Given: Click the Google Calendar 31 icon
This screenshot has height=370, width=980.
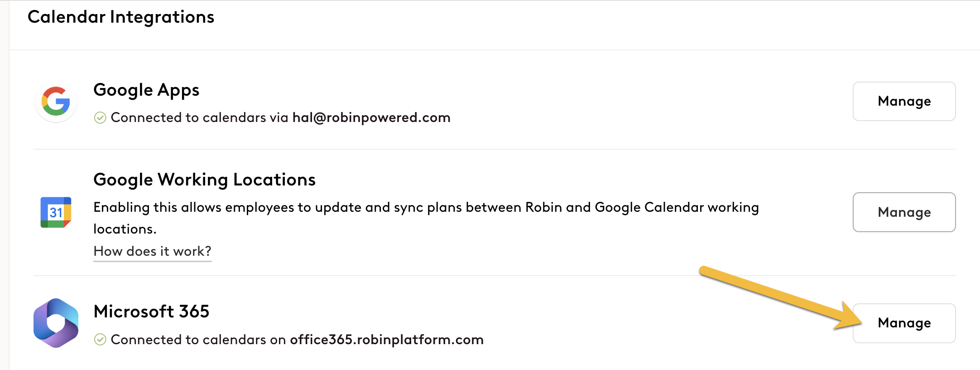Looking at the screenshot, I should pyautogui.click(x=56, y=212).
